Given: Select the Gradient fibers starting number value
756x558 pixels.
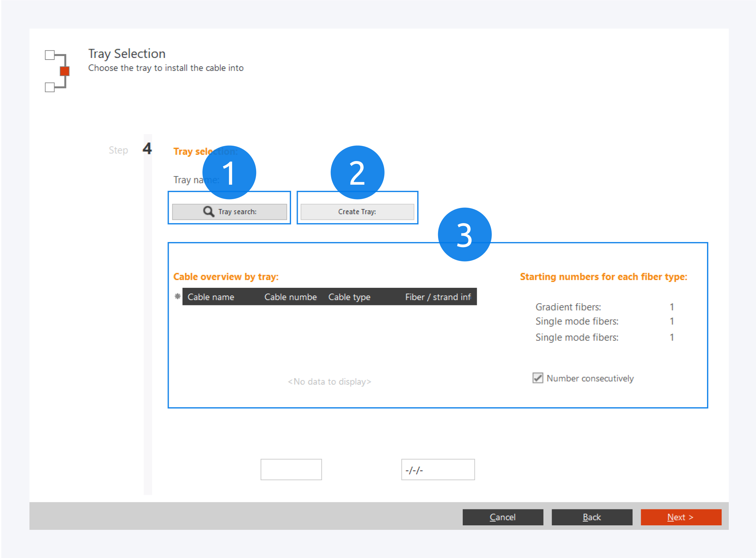Looking at the screenshot, I should 671,307.
